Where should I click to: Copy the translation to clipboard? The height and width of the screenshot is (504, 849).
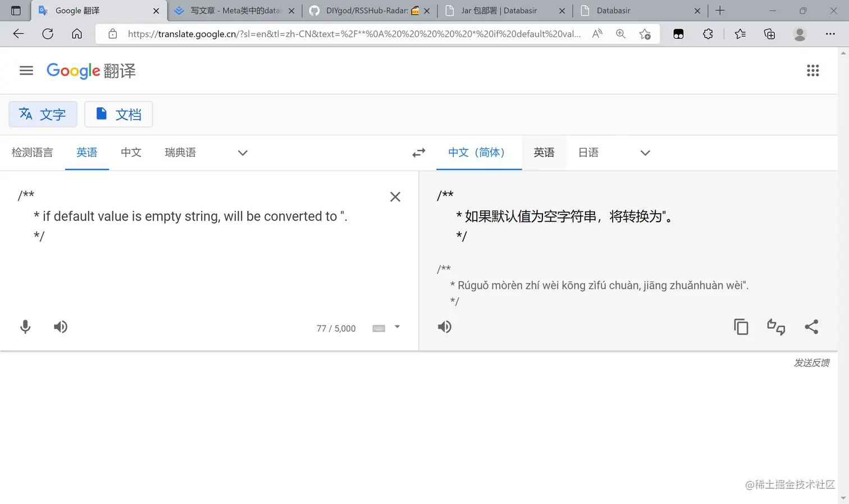click(741, 327)
